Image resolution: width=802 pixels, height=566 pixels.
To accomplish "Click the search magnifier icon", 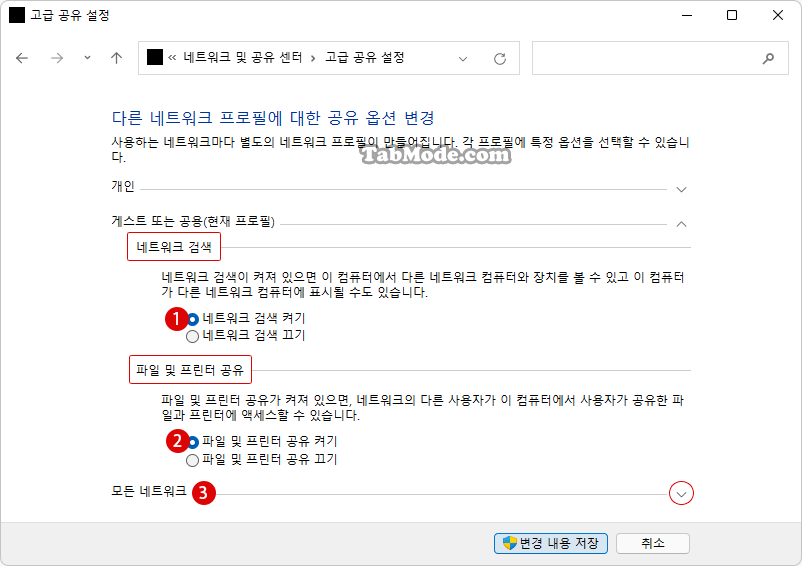I will (768, 59).
